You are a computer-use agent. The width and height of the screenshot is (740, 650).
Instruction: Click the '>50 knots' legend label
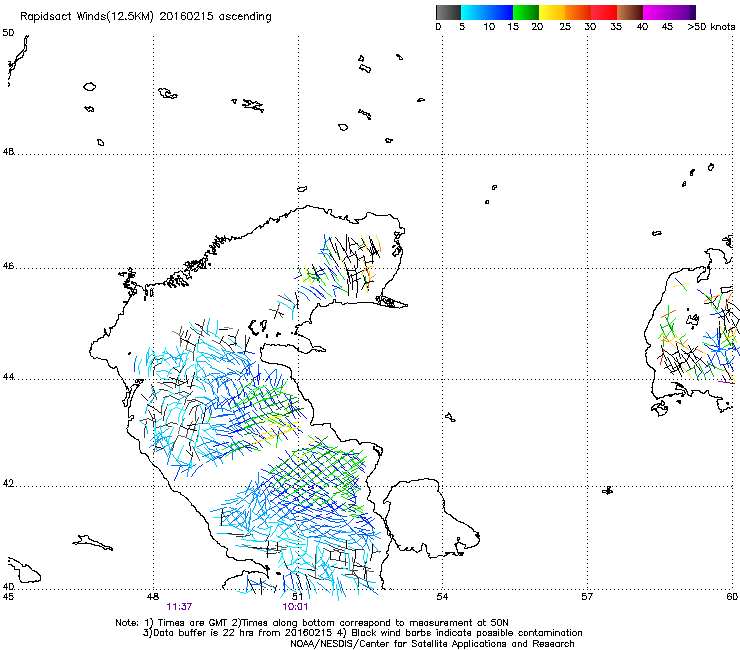point(711,27)
